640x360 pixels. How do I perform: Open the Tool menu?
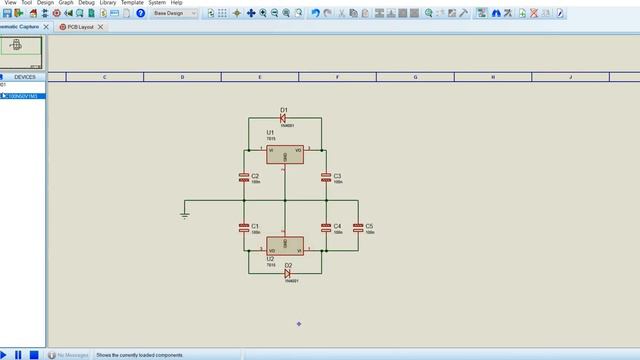[x=27, y=2]
